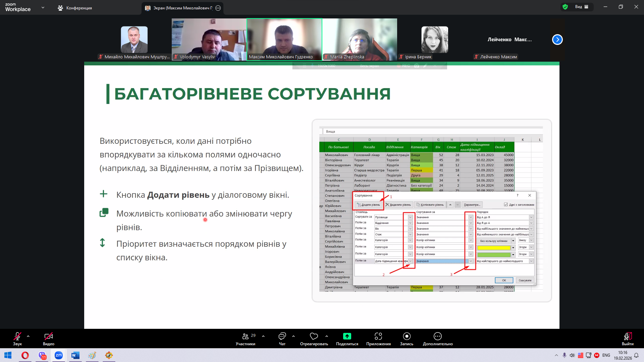Start camera with Видео icon
This screenshot has height=362, width=644.
pyautogui.click(x=49, y=336)
